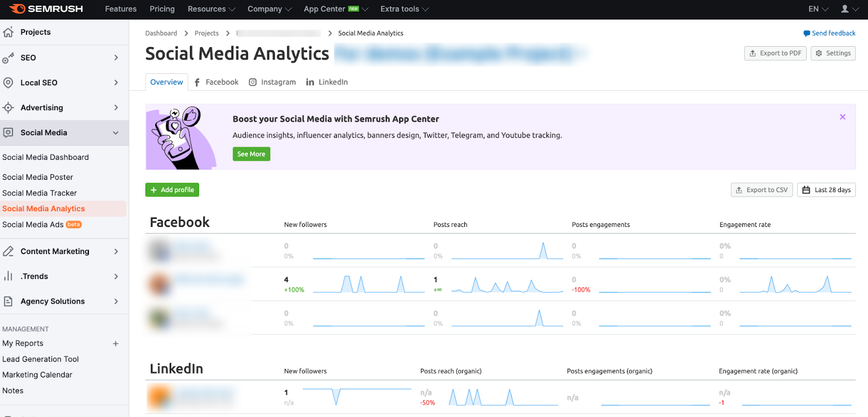Open the Extra tools dropdown

coord(404,9)
